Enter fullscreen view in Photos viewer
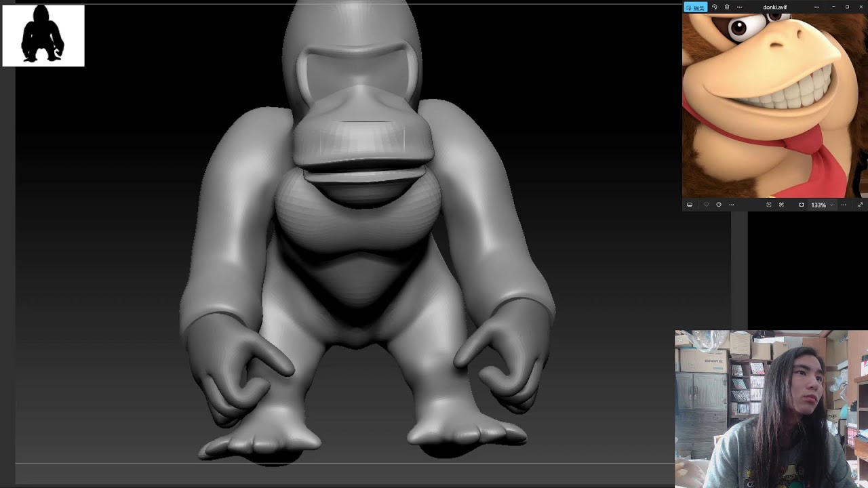Image resolution: width=868 pixels, height=488 pixels. [861, 205]
